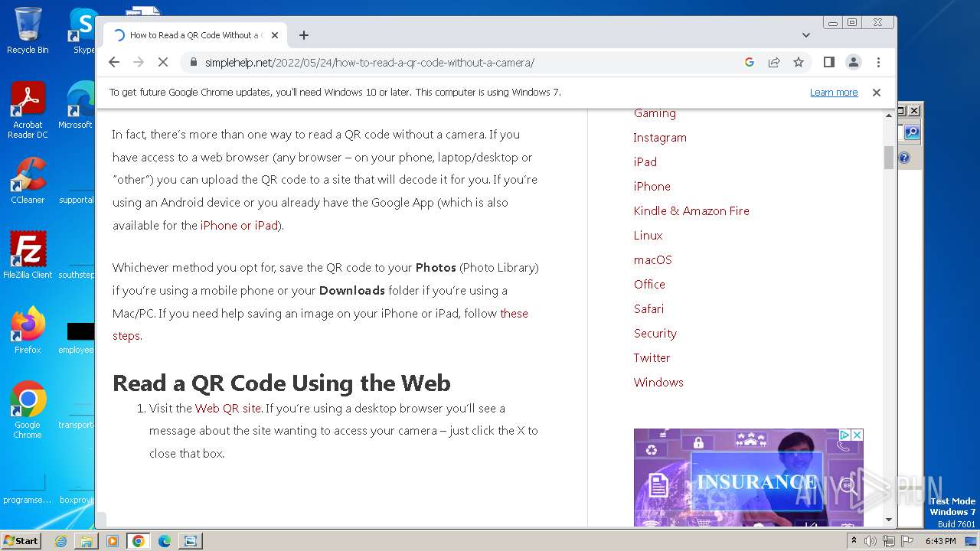
Task: Expand the tab search dropdown arrow
Action: (805, 35)
